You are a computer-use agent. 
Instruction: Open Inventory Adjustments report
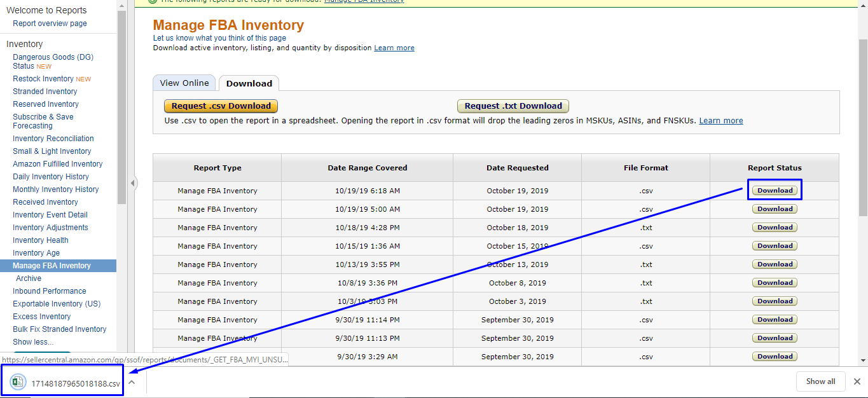(x=50, y=228)
